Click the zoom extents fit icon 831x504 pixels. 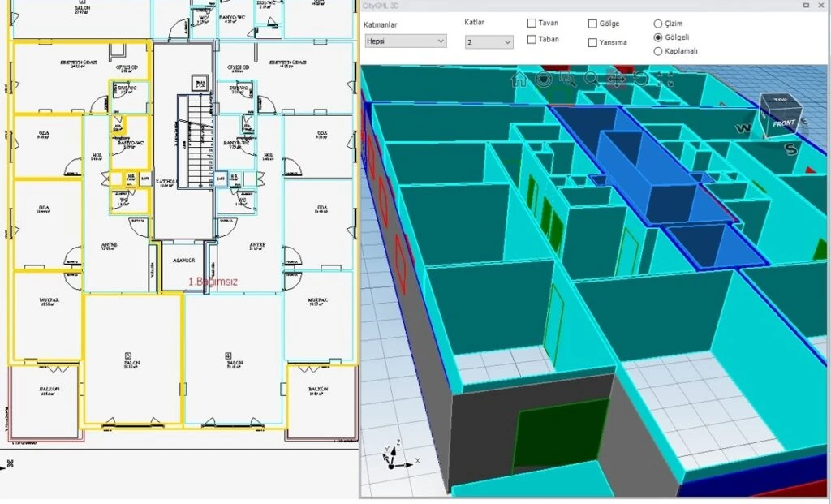click(x=665, y=80)
